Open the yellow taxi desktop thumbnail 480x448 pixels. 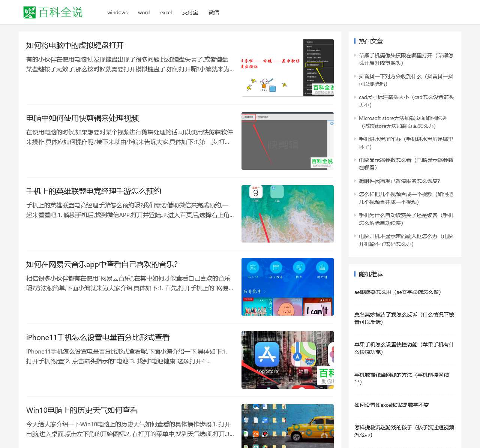tap(287, 426)
